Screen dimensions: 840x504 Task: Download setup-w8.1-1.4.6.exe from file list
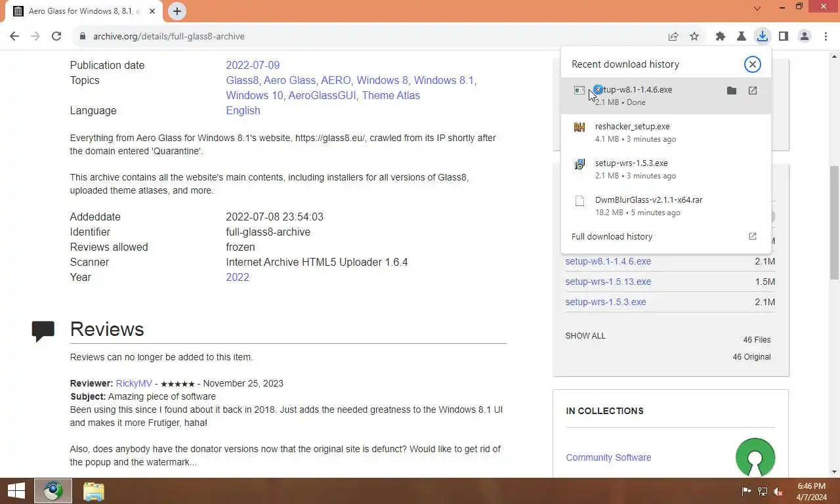tap(608, 261)
